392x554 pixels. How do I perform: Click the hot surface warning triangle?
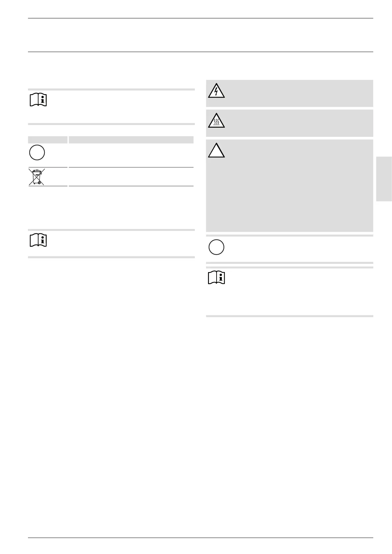pos(216,121)
